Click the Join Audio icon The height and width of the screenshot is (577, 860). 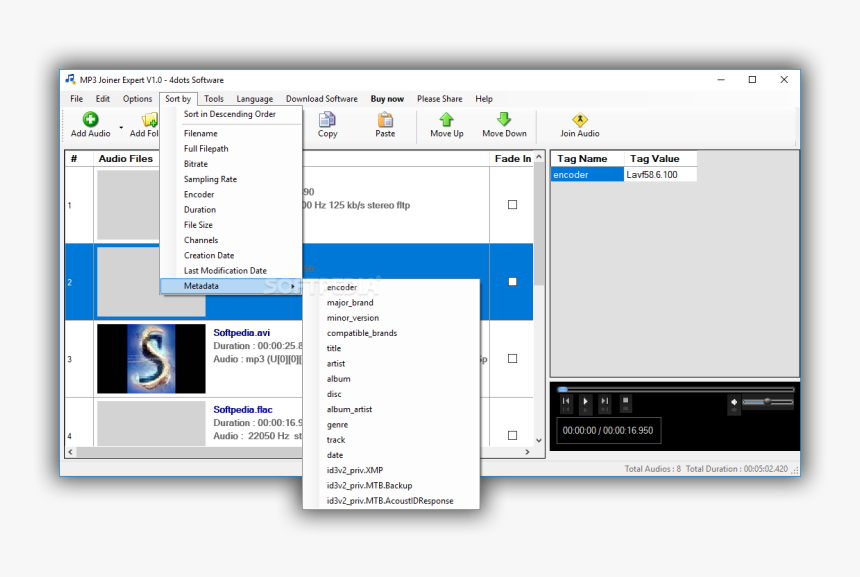click(x=579, y=119)
